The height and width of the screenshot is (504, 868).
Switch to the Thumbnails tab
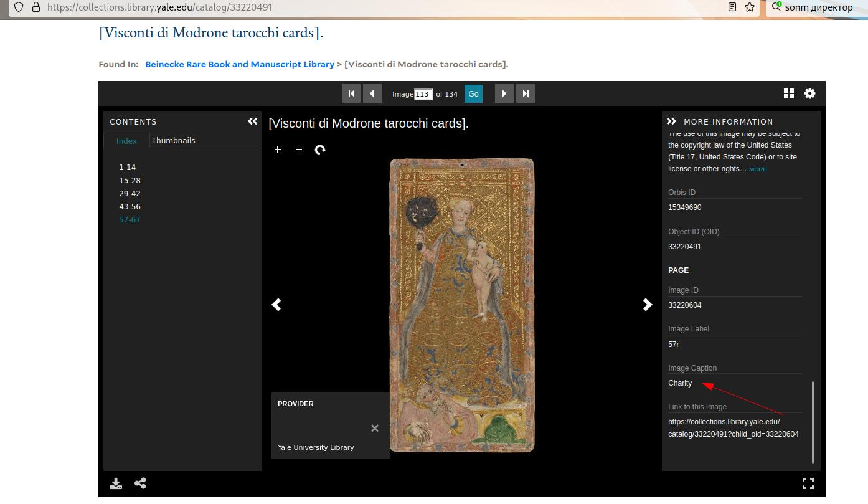pyautogui.click(x=173, y=140)
